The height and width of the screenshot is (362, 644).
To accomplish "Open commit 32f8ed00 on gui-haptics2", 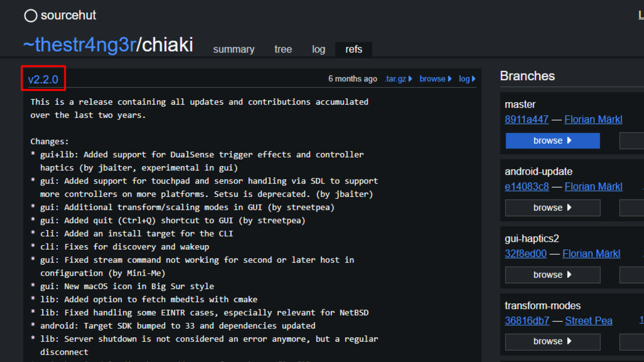I will click(x=525, y=254).
